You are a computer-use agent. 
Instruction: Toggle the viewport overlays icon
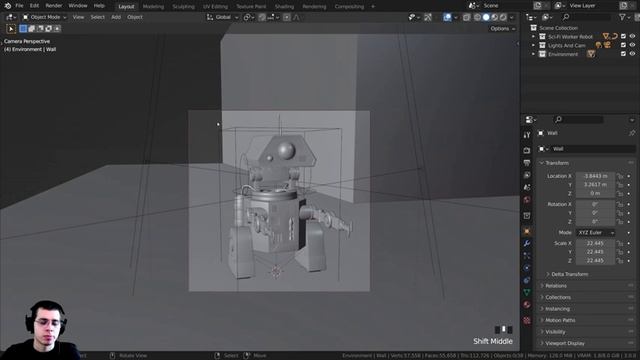[x=447, y=17]
